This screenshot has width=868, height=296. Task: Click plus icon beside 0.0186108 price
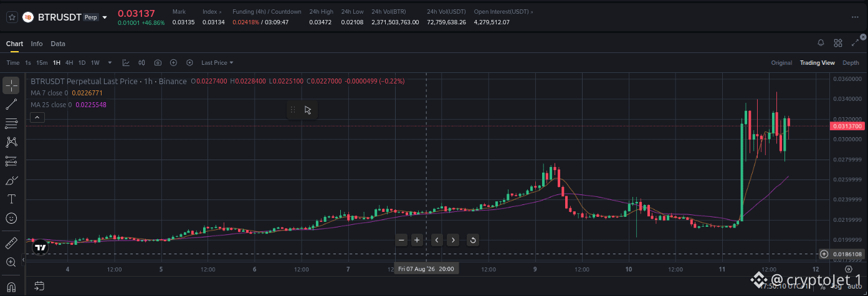click(824, 254)
